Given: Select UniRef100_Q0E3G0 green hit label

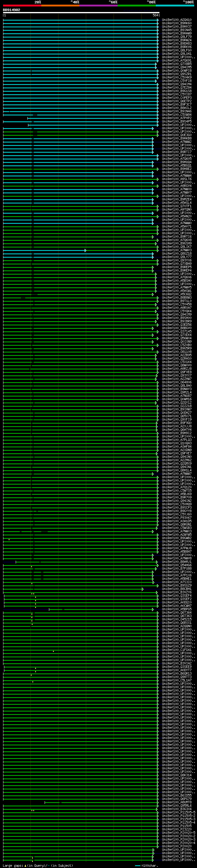Looking at the screenshot, I should pos(177,135).
